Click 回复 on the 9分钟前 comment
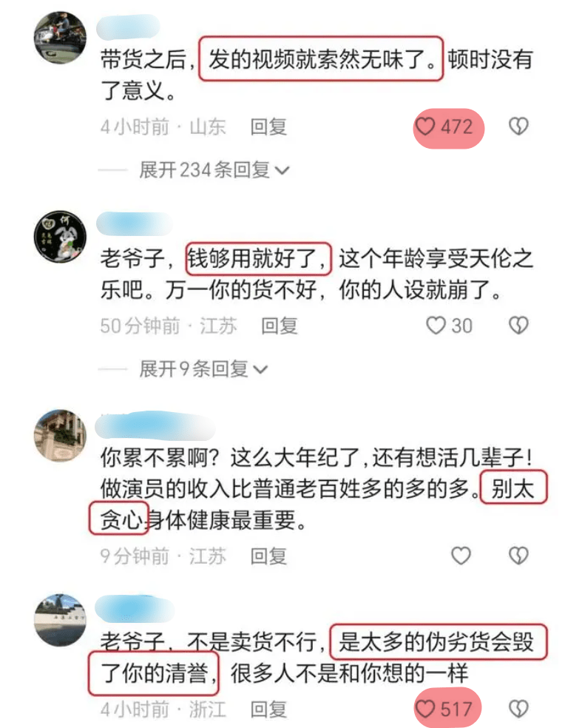The image size is (565, 728). [268, 556]
